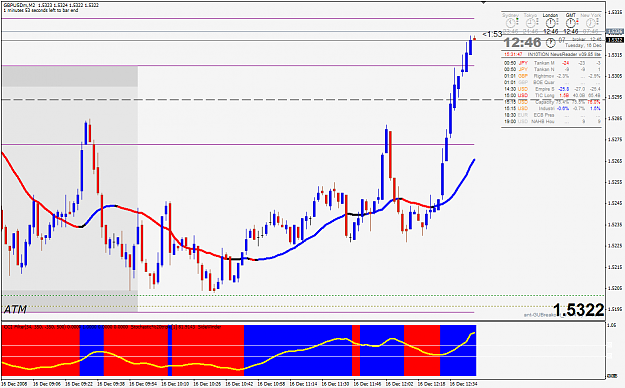
Task: Click the 16 Dec 12:34 time axis label
Action: click(x=464, y=384)
